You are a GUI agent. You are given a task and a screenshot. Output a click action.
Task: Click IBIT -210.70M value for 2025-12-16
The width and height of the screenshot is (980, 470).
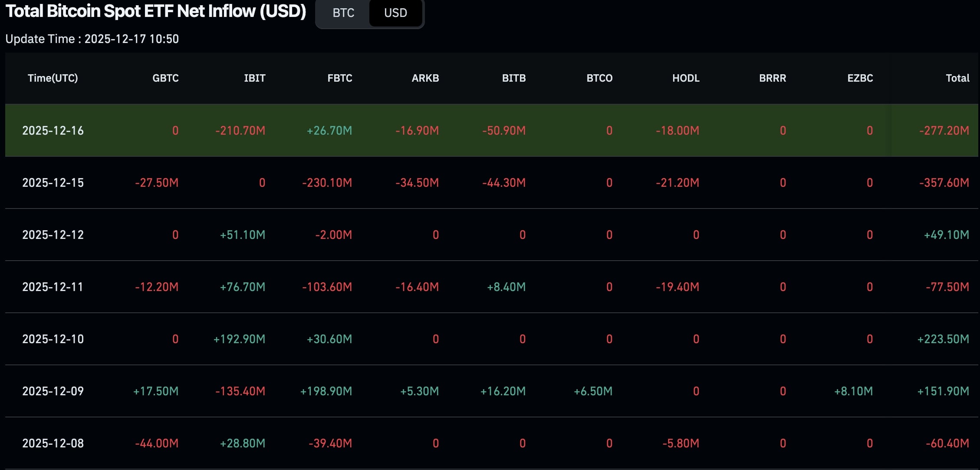240,131
